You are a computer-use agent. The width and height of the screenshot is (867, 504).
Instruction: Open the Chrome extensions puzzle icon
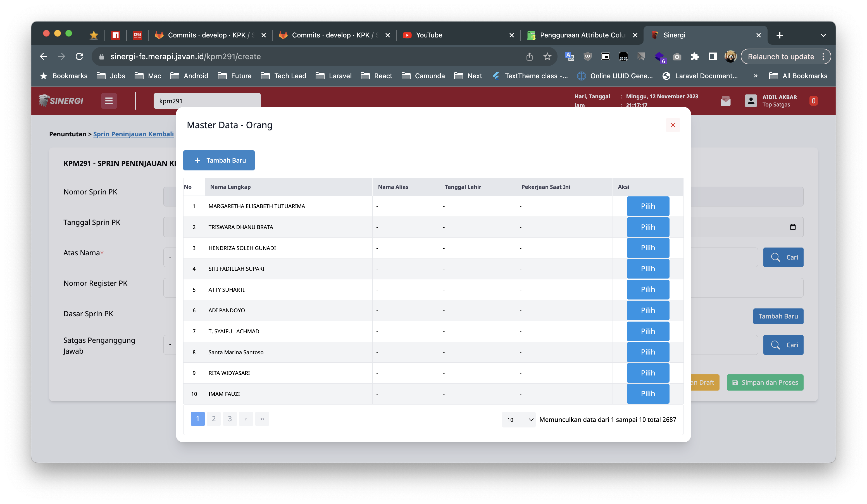click(695, 56)
